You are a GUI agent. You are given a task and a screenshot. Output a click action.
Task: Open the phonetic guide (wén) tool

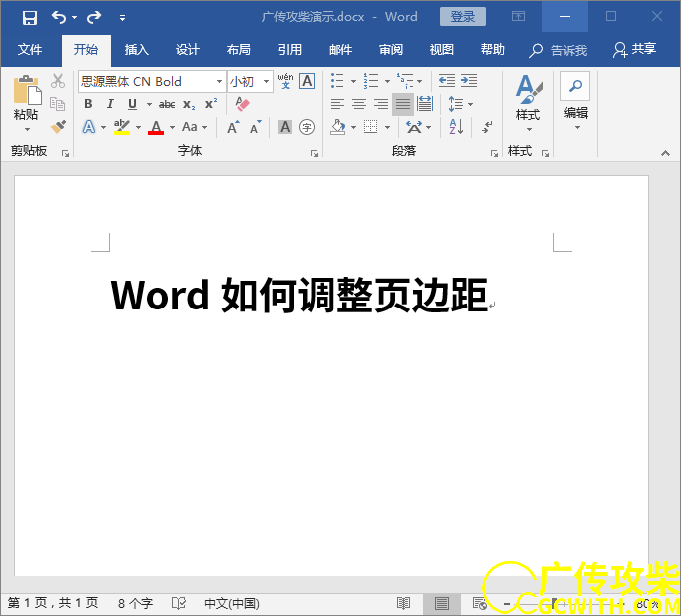285,81
